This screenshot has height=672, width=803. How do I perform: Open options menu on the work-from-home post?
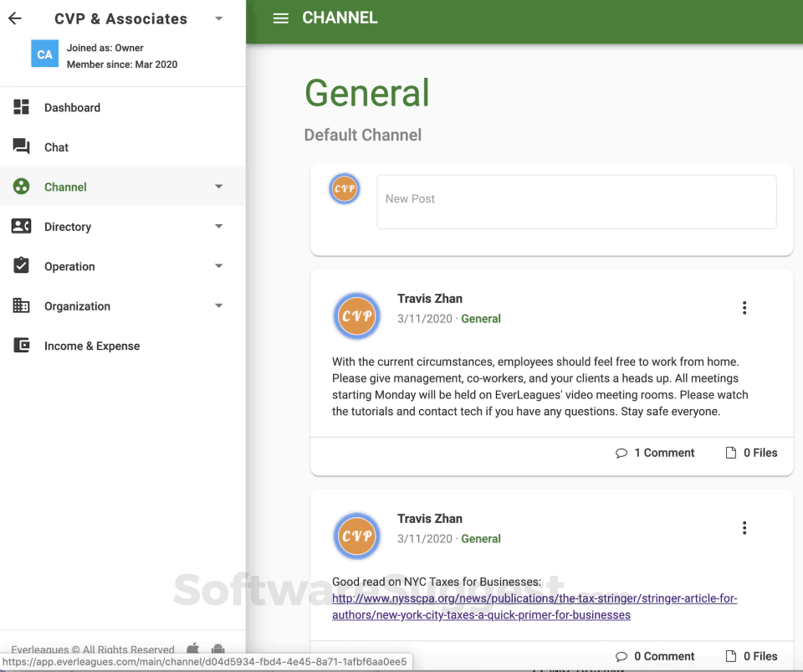744,307
